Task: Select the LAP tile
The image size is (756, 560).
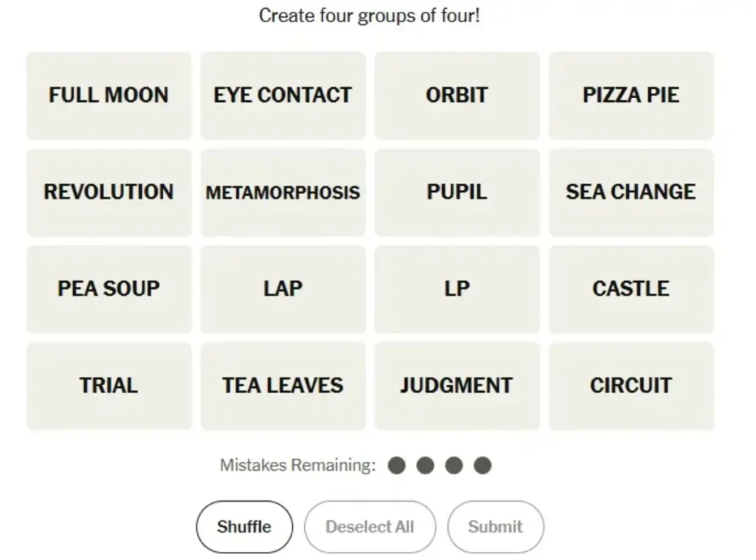Action: 283,289
